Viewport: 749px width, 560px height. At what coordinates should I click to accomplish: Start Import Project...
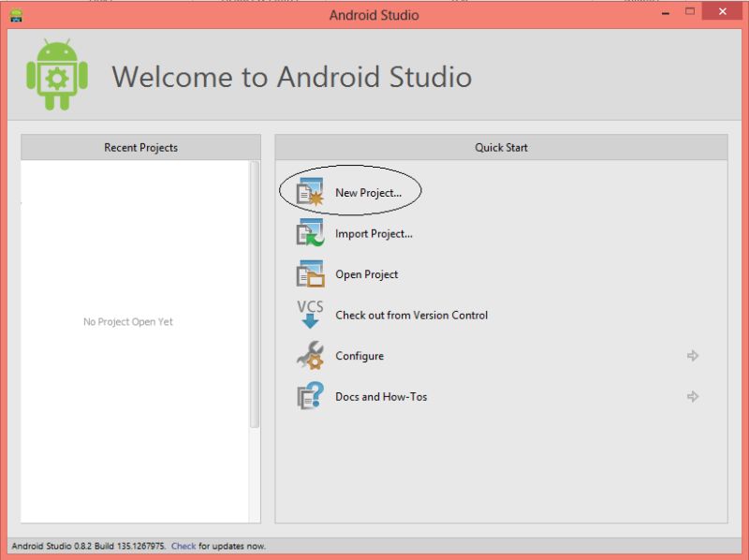(374, 233)
